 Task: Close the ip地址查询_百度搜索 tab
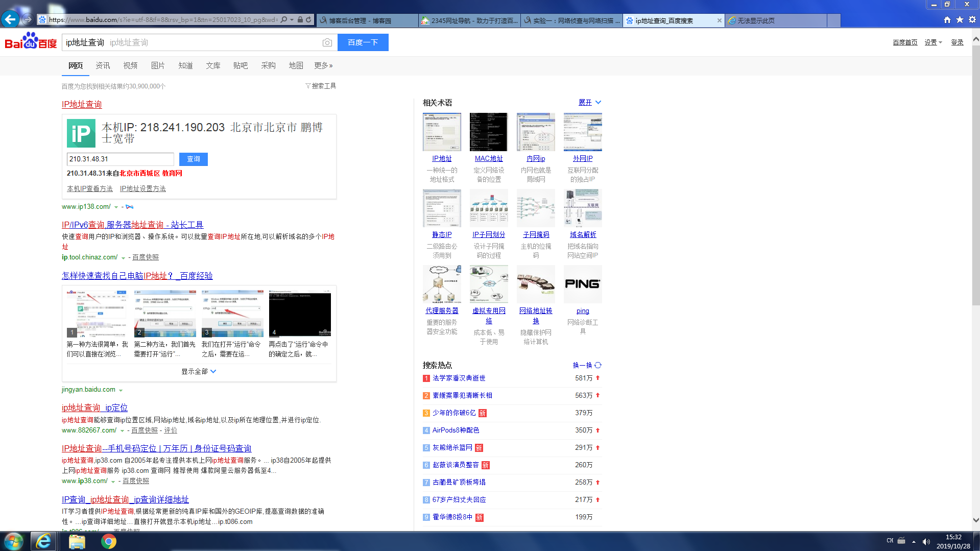click(x=719, y=20)
